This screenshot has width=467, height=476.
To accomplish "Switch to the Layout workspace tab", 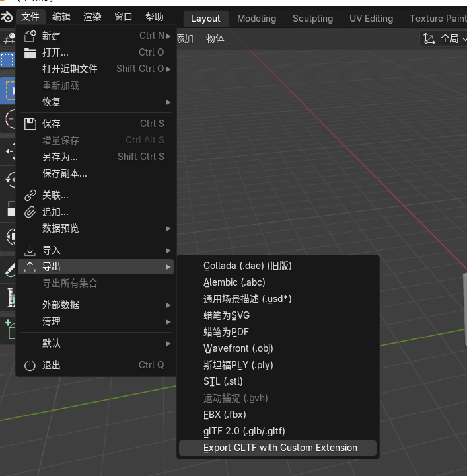I will (x=205, y=19).
